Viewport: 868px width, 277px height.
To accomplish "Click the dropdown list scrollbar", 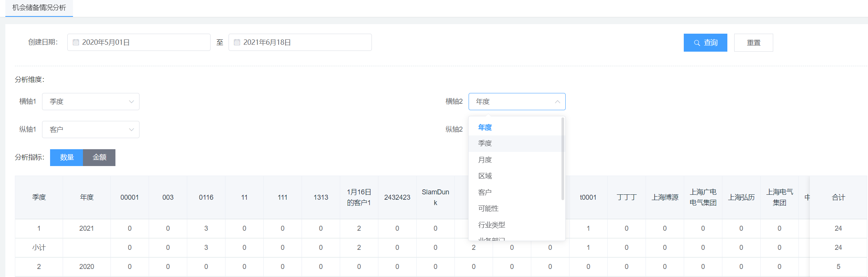I will 563,159.
